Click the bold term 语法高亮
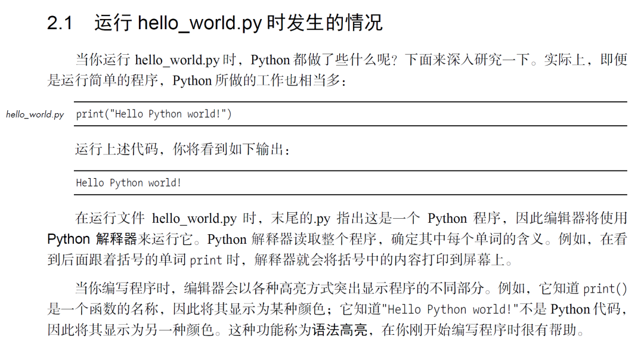644x351 pixels. pos(340,330)
